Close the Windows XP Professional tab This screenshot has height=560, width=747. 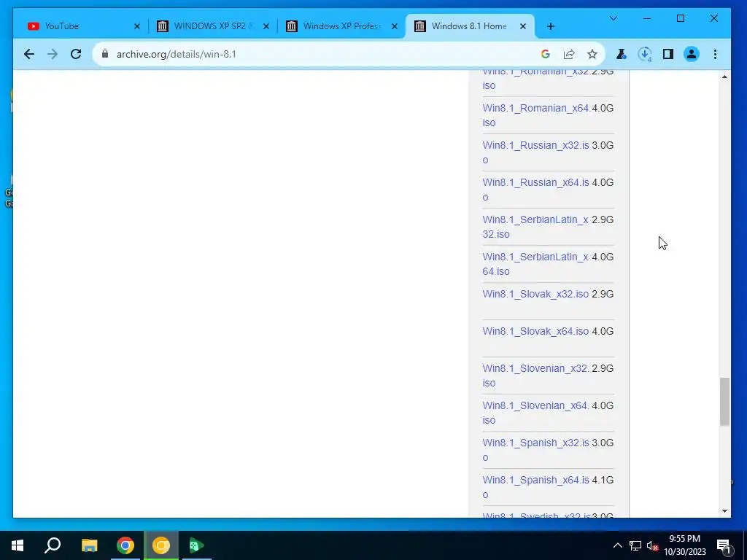point(395,26)
